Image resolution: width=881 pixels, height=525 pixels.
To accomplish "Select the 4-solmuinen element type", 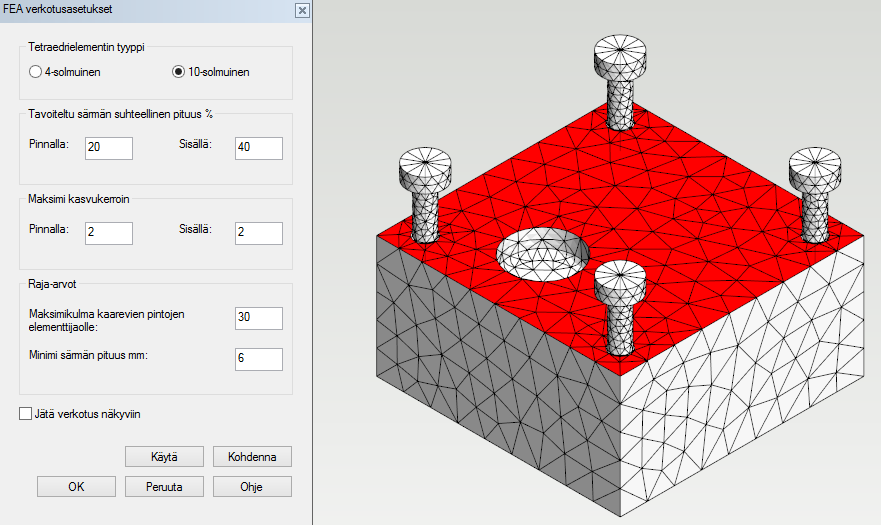I will (x=36, y=72).
